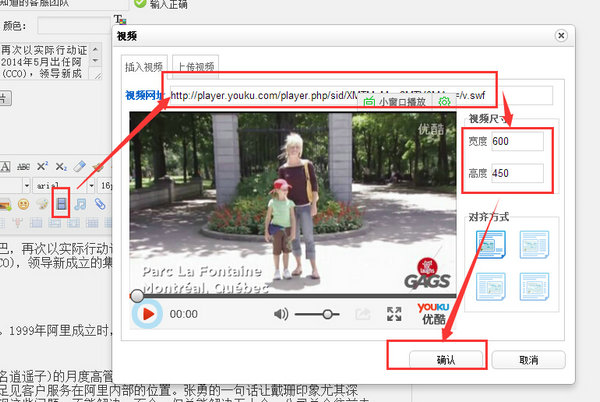
Task: Click the merge-cells table icon after the red table icon
Action: click(36, 223)
